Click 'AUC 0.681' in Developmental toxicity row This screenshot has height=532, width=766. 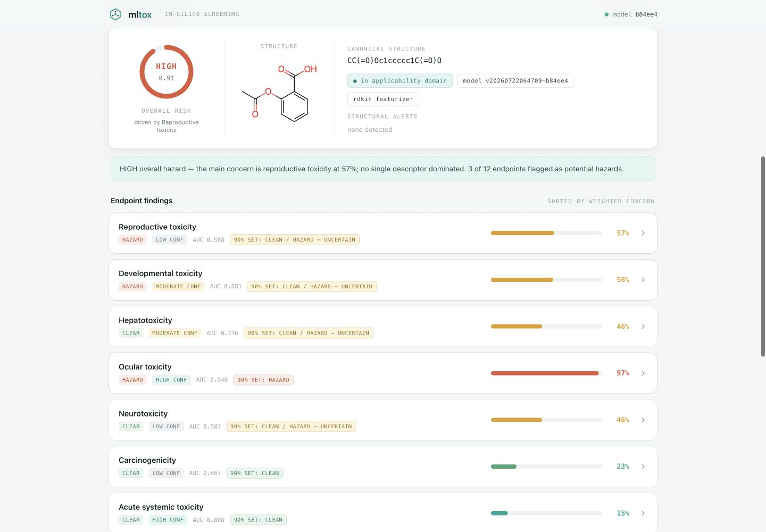pyautogui.click(x=226, y=287)
